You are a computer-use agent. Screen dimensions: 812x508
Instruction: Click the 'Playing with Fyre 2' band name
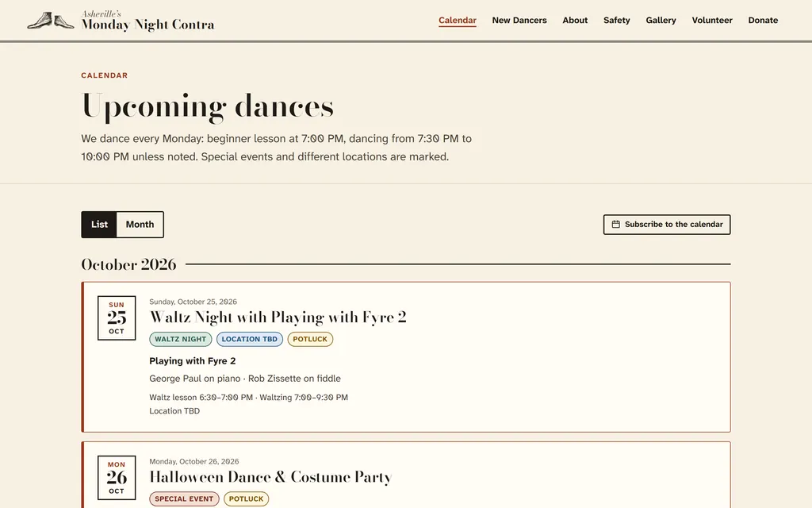coord(192,361)
